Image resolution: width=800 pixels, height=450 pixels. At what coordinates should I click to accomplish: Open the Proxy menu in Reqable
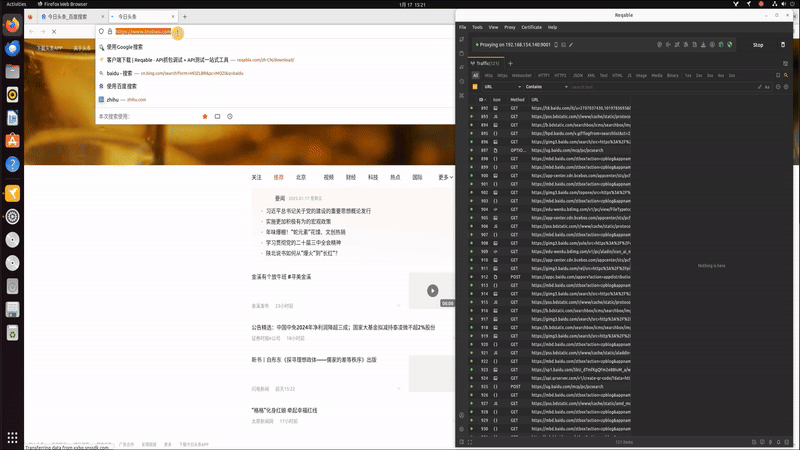click(510, 28)
